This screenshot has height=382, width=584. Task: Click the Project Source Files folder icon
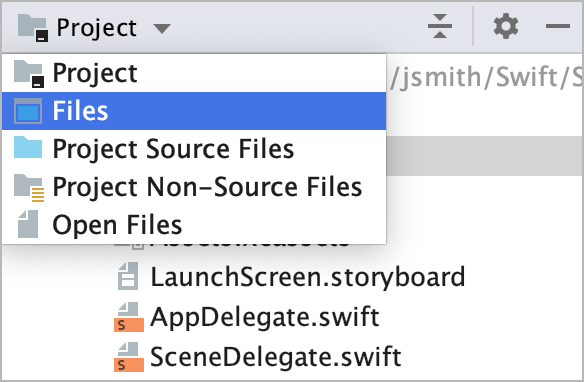pyautogui.click(x=28, y=147)
